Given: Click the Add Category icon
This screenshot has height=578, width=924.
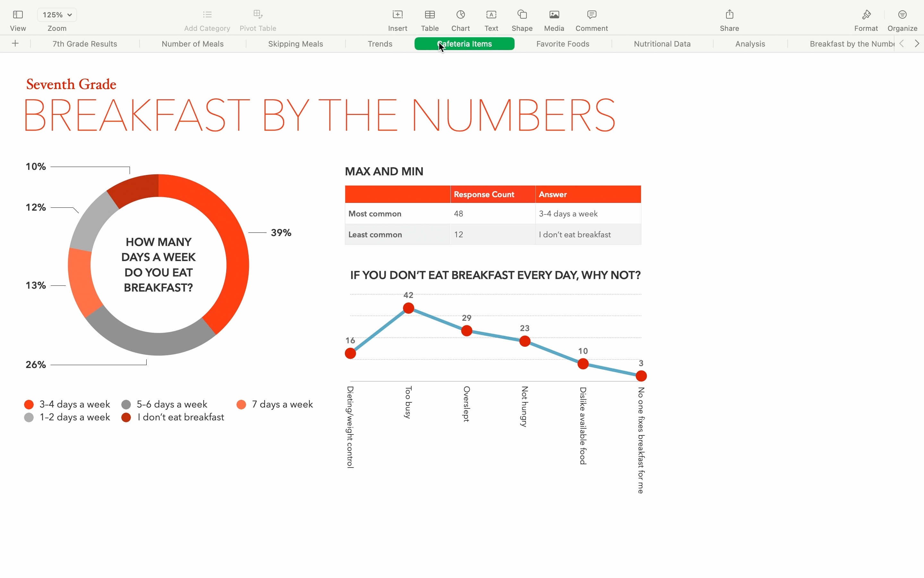Looking at the screenshot, I should point(207,15).
